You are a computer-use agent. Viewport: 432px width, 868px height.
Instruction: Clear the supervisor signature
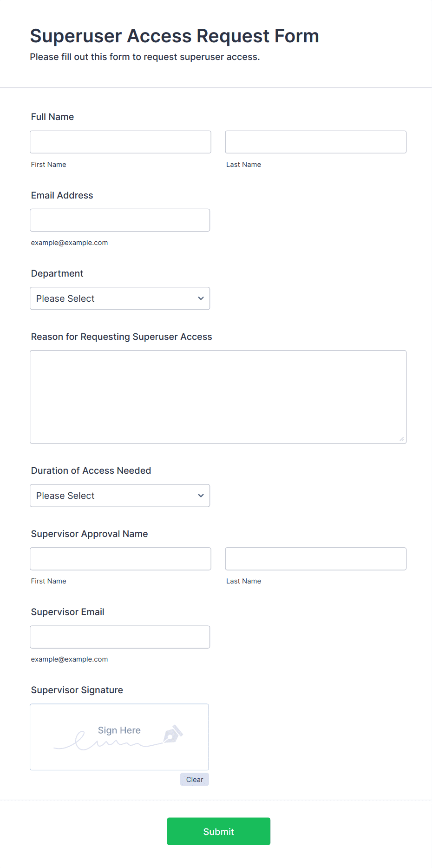pyautogui.click(x=194, y=780)
